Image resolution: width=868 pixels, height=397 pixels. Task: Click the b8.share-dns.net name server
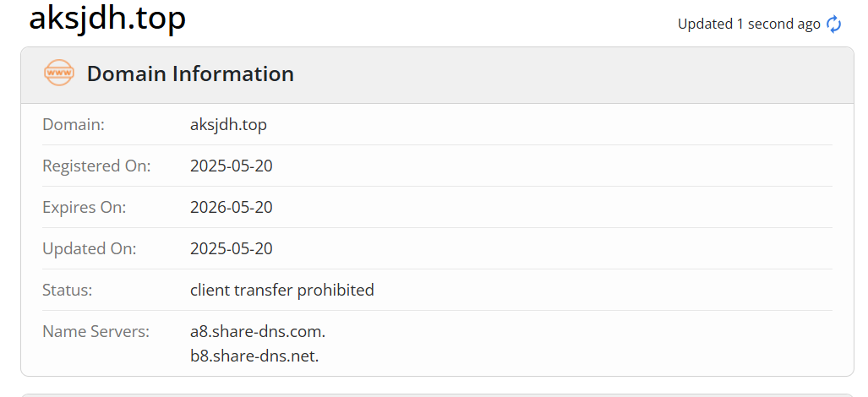click(x=254, y=356)
